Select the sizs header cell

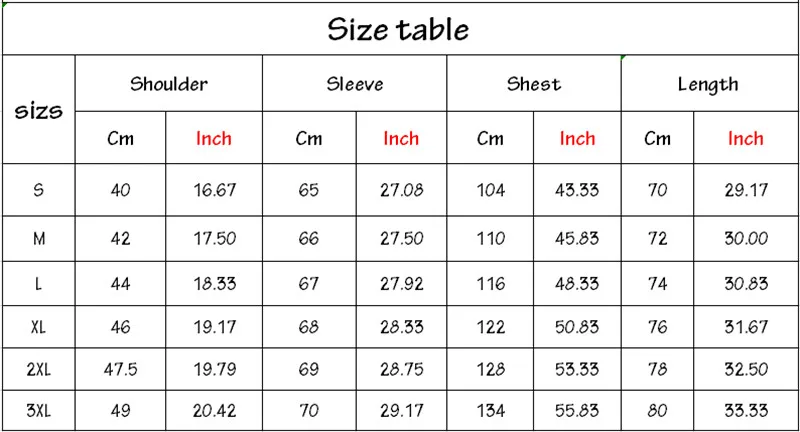point(39,109)
